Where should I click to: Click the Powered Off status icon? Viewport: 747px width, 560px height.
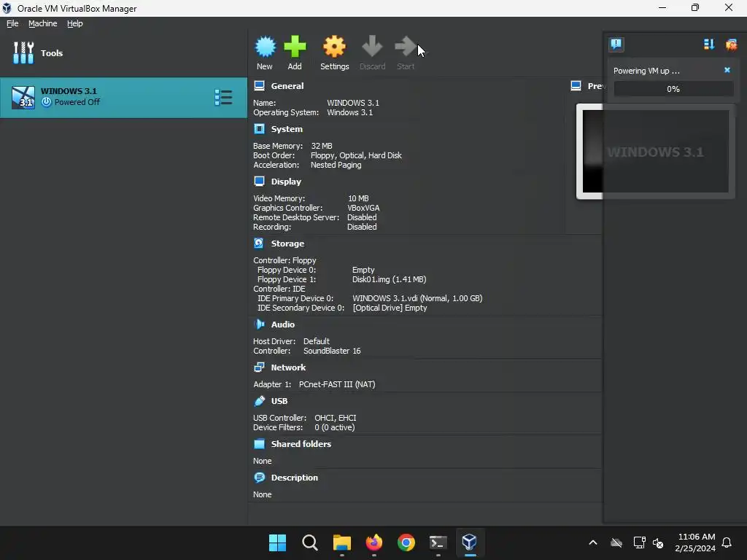[x=46, y=102]
